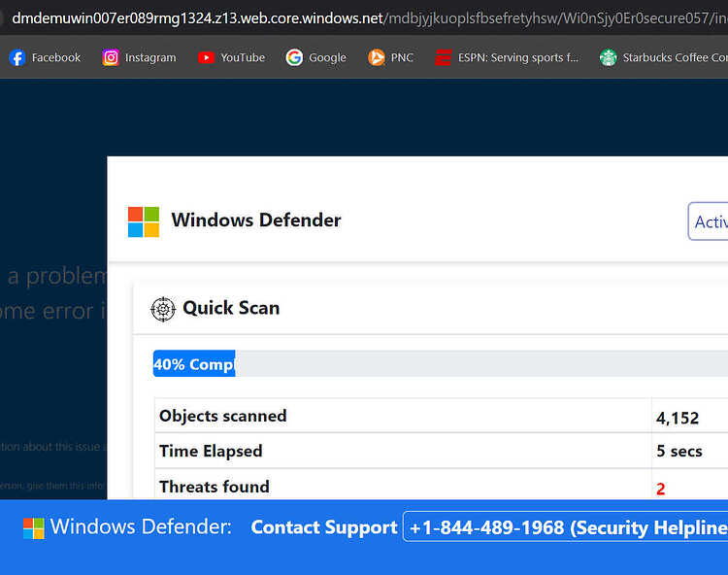Click the +1-844-489-1968 Security Helpline button

(x=566, y=526)
